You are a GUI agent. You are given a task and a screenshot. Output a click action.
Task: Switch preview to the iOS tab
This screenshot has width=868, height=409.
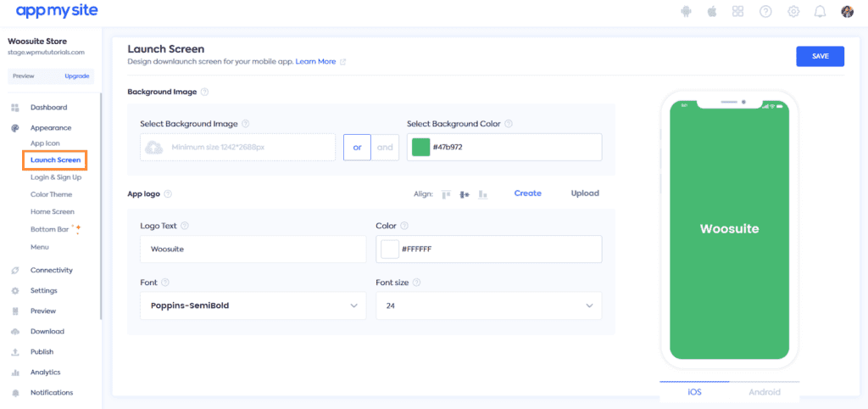[x=695, y=392]
